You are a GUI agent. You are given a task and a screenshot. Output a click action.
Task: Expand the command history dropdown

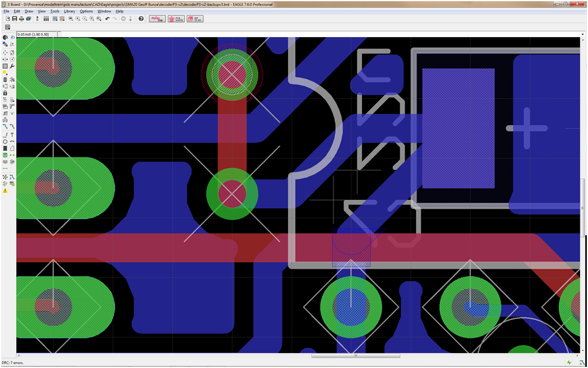(x=582, y=34)
